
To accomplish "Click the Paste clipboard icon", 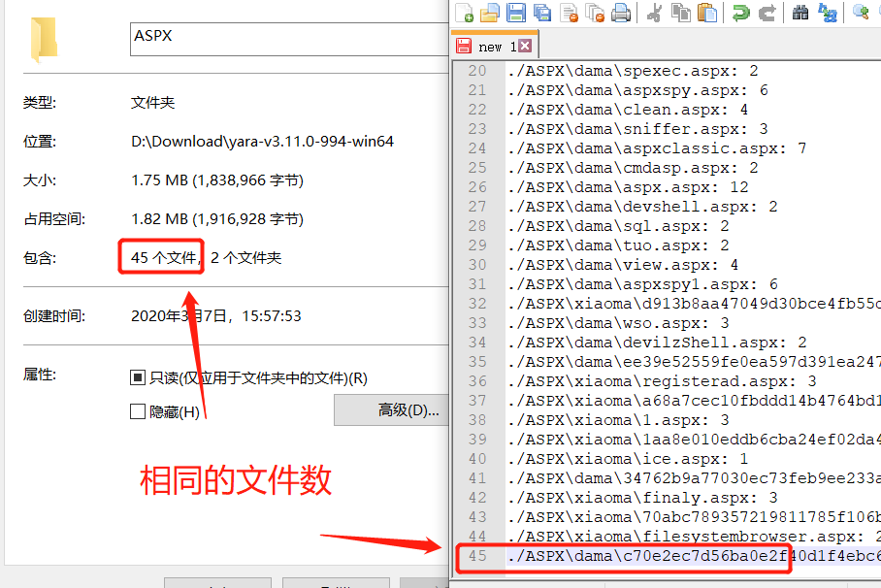I will pyautogui.click(x=707, y=13).
